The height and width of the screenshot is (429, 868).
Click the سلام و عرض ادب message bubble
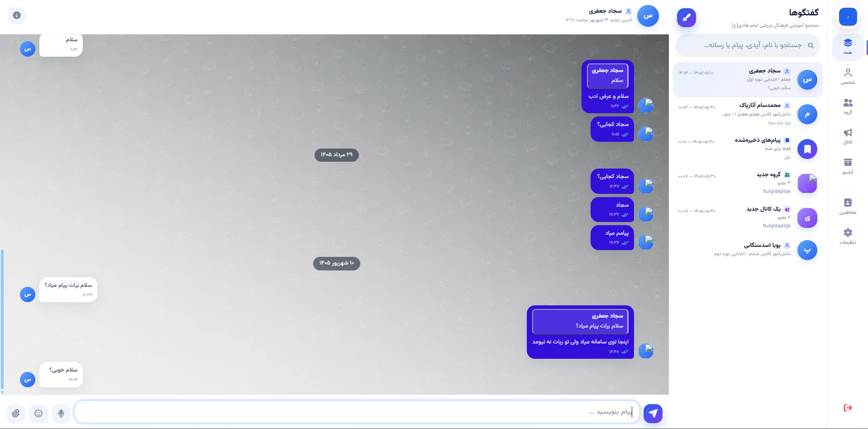click(x=608, y=87)
